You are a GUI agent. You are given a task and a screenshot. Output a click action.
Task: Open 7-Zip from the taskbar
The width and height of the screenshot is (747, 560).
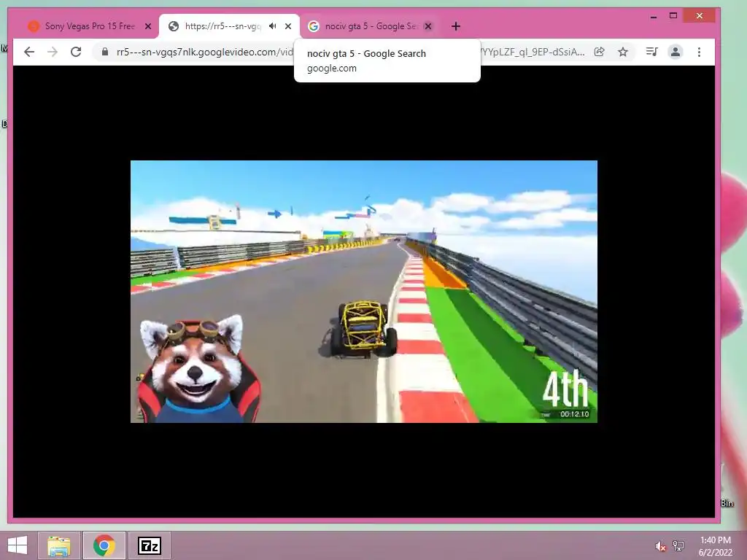pos(150,545)
